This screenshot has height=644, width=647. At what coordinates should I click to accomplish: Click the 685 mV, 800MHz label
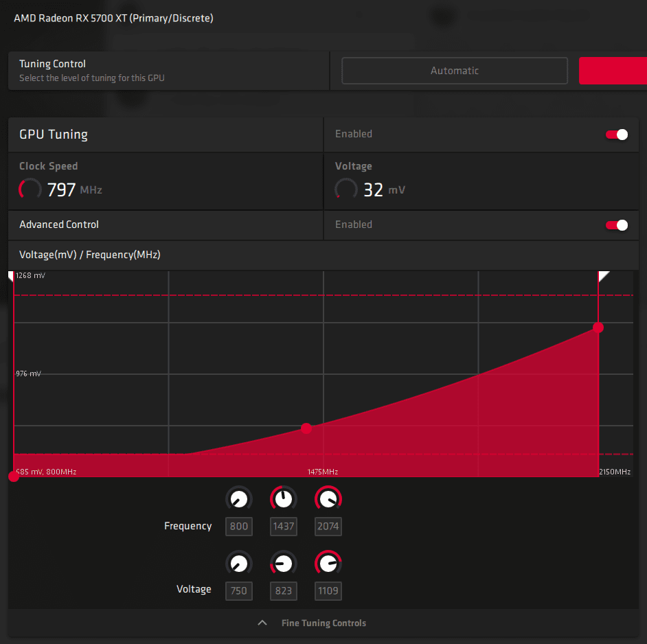click(46, 472)
